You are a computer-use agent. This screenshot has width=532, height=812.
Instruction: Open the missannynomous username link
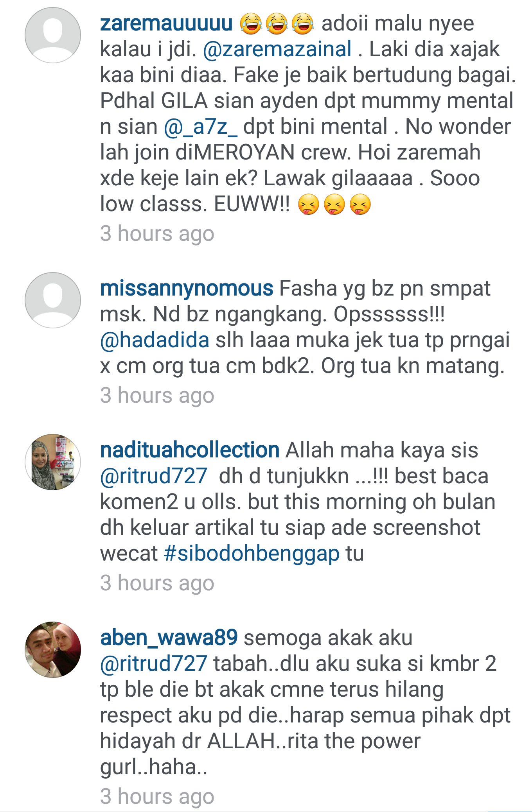point(187,289)
